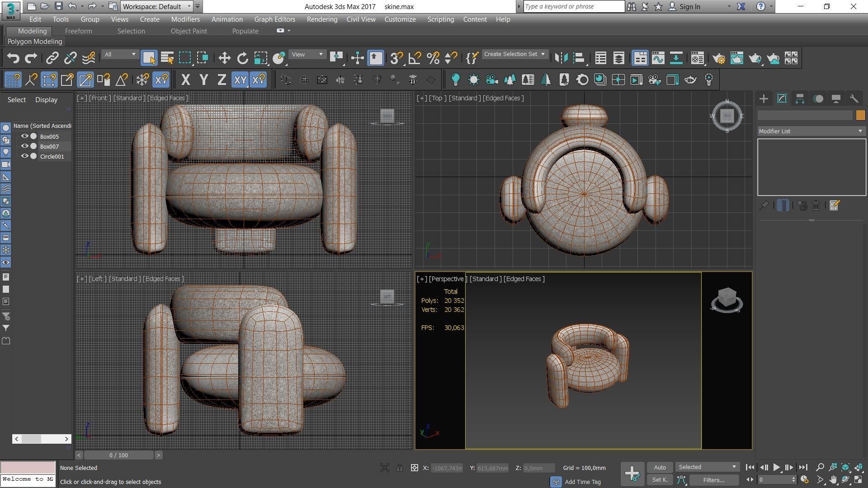
Task: Open the Hierarchy command panel tab
Action: [800, 99]
